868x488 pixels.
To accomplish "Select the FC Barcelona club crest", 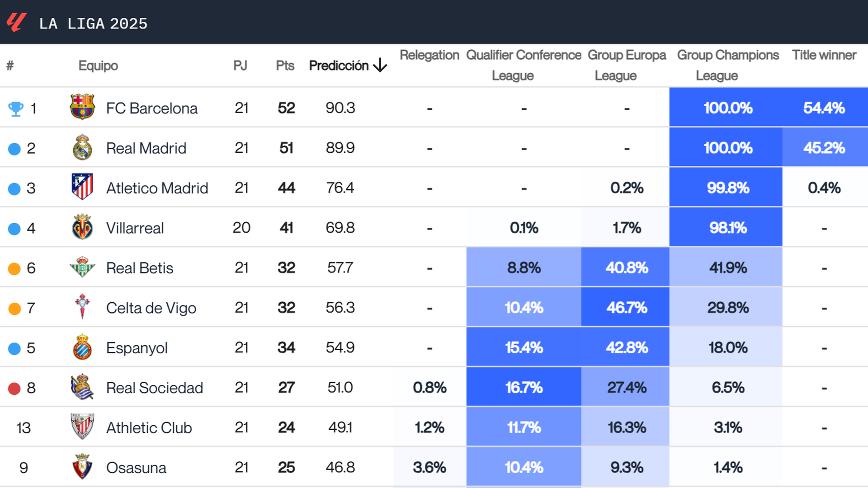I will click(x=82, y=108).
